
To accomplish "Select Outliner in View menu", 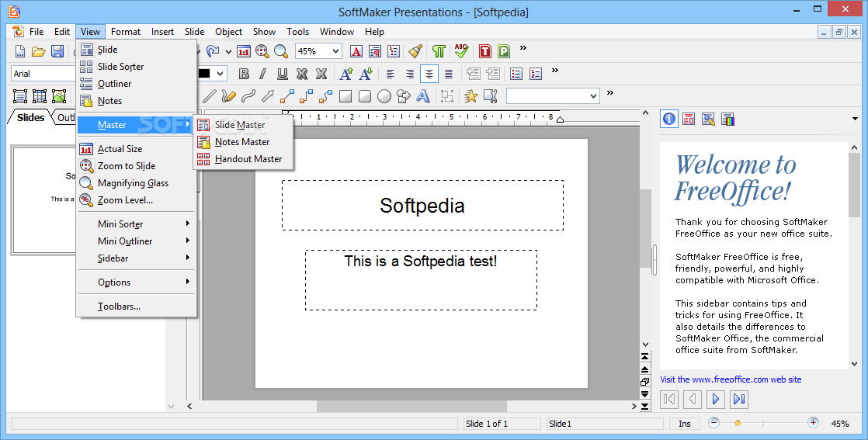I will click(x=136, y=84).
